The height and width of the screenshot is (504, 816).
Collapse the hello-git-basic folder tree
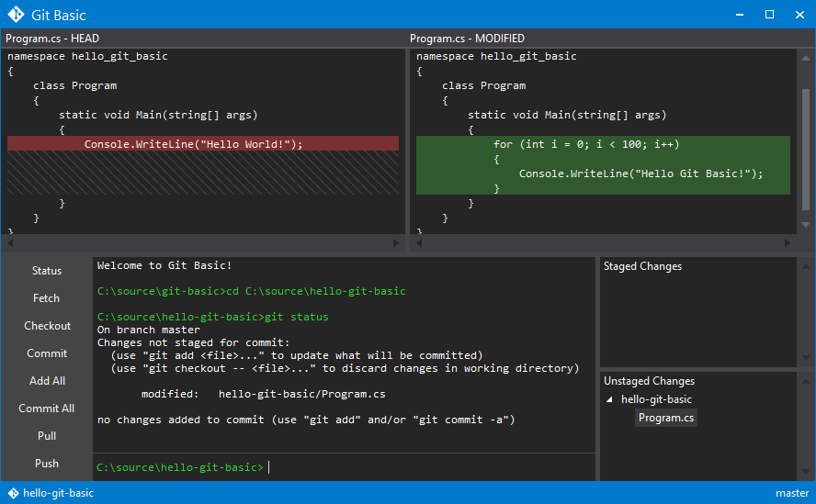(x=609, y=399)
